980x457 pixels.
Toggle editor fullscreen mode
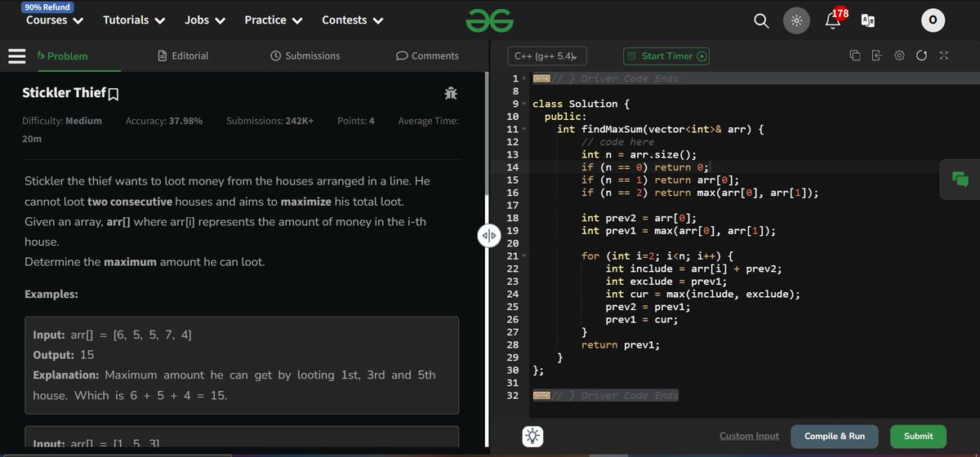coord(943,55)
